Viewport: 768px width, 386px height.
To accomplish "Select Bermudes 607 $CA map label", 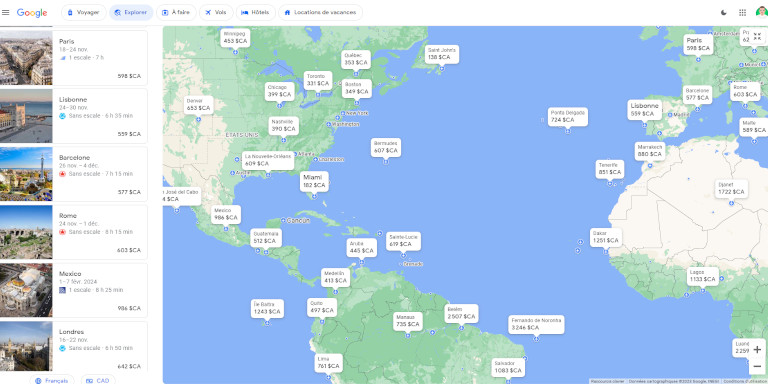I will pyautogui.click(x=385, y=147).
